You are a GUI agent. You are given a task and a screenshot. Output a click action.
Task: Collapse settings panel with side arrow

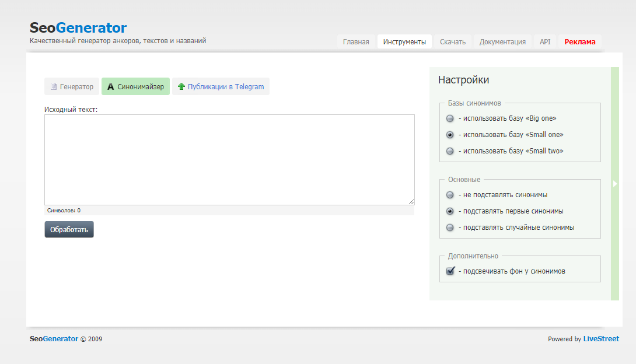point(615,184)
